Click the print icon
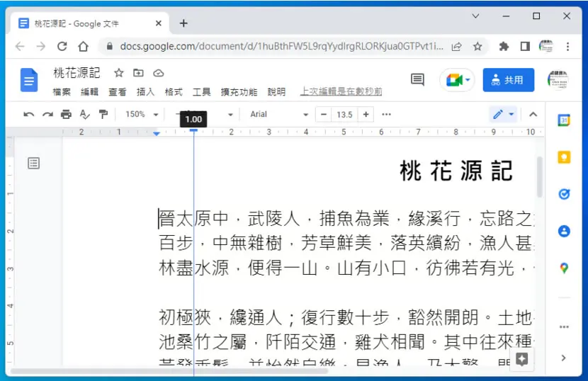This screenshot has height=381, width=588. click(66, 115)
